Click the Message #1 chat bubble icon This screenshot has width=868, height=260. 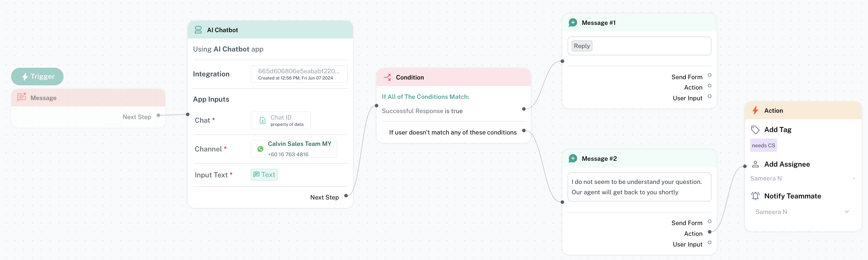[x=573, y=23]
